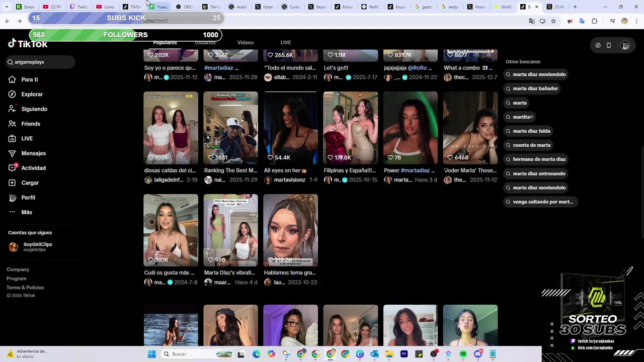This screenshot has width=644, height=362.
Task: Switch to the Twitch browser tab
Action: coord(78,7)
